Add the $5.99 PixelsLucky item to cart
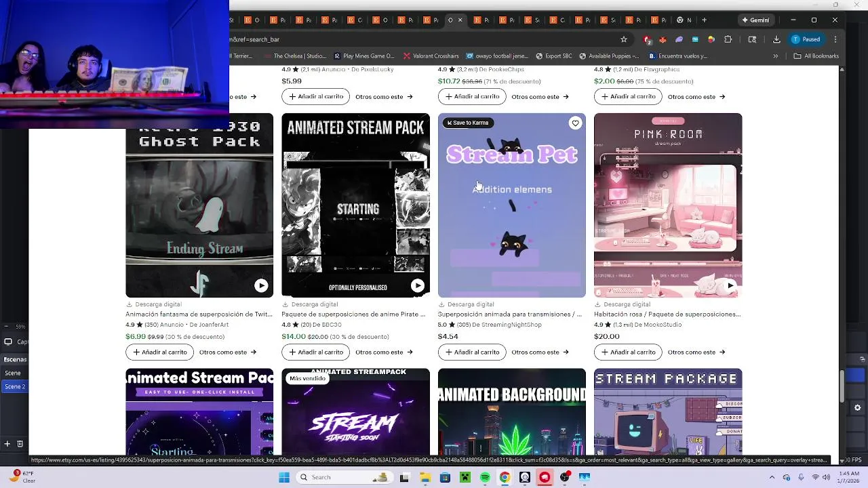 pos(315,96)
